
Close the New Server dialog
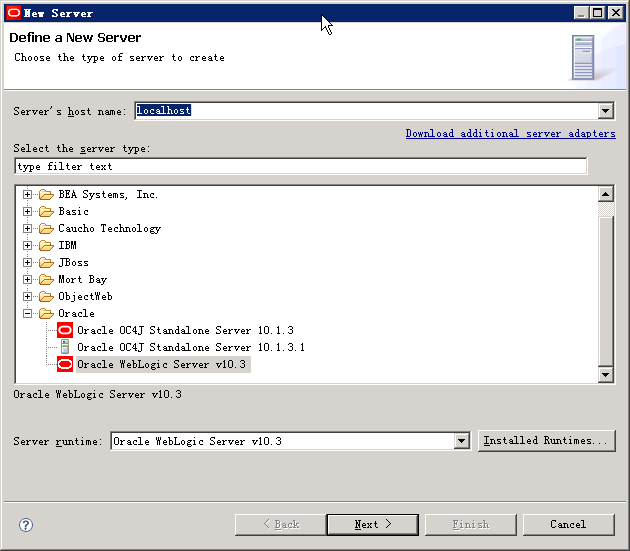(616, 13)
